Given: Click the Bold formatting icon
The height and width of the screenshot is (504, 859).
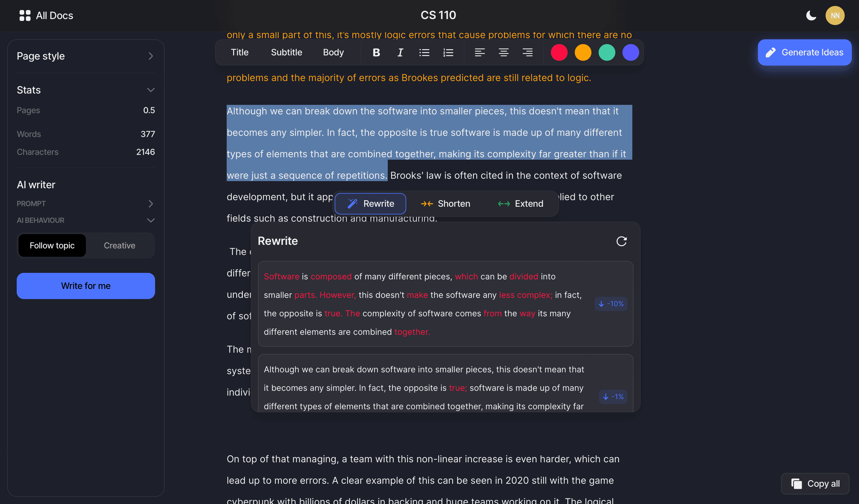Looking at the screenshot, I should (377, 52).
